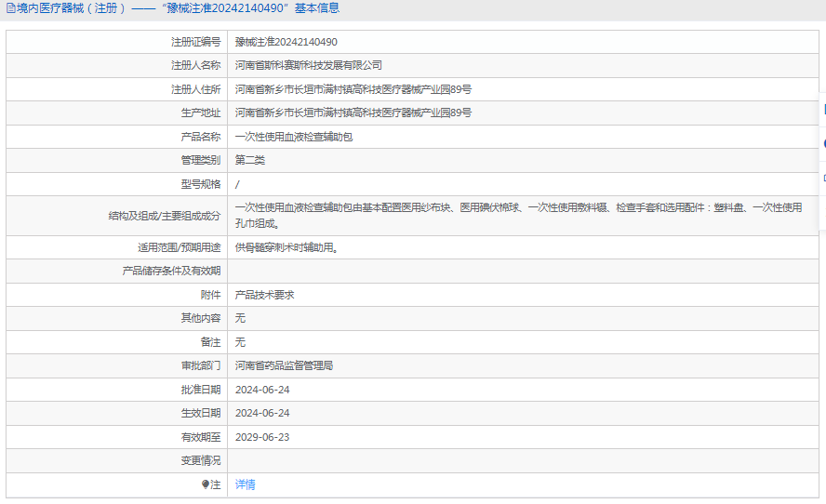
Task: Click the 批准日期 row label
Action: coord(201,390)
